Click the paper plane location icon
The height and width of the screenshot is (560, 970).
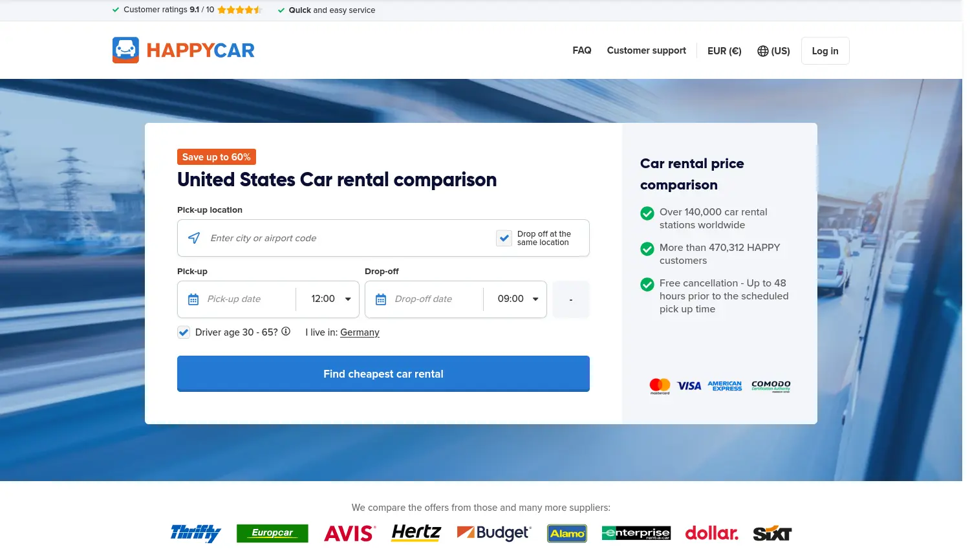coord(193,237)
